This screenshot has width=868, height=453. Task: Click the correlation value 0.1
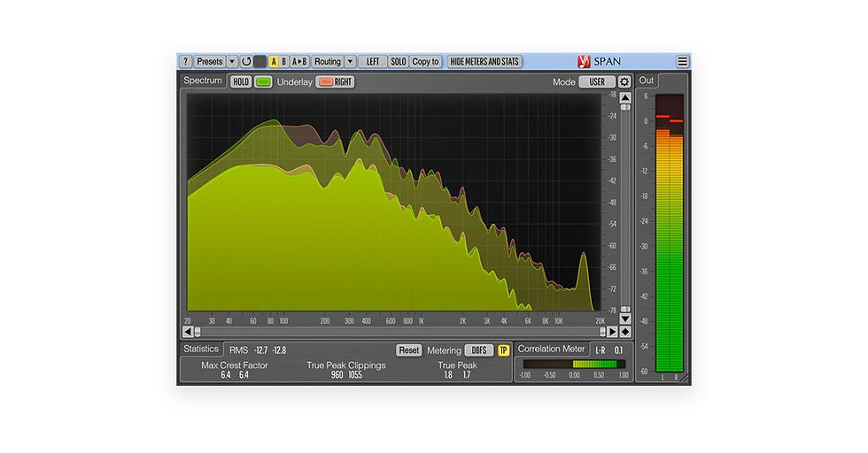click(618, 350)
